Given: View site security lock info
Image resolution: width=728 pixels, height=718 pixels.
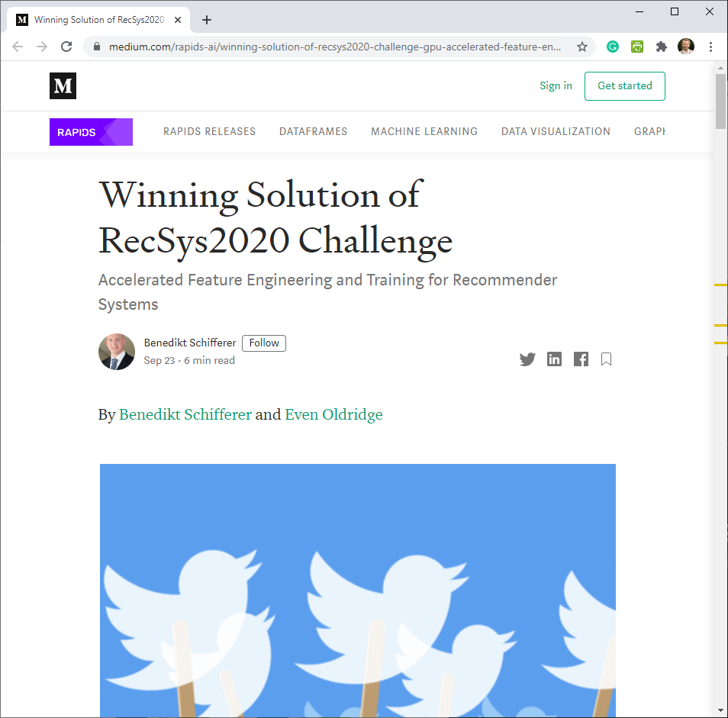Looking at the screenshot, I should pyautogui.click(x=97, y=47).
